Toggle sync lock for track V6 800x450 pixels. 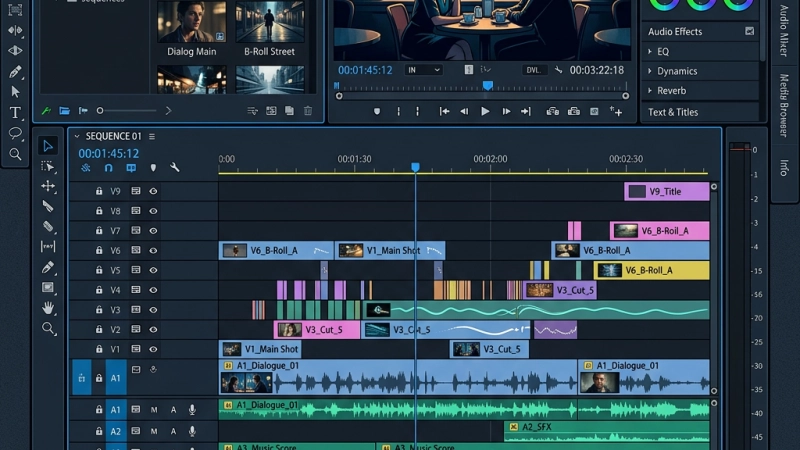tap(136, 251)
